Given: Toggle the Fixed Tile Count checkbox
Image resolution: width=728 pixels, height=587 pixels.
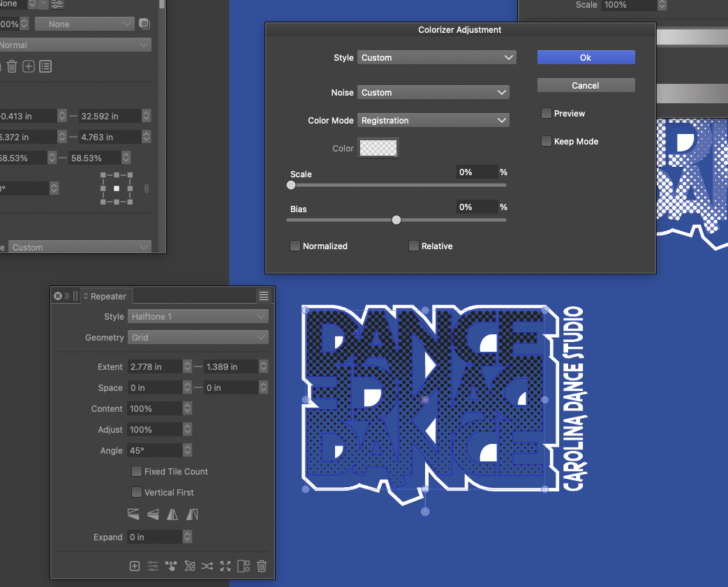Looking at the screenshot, I should (x=137, y=472).
